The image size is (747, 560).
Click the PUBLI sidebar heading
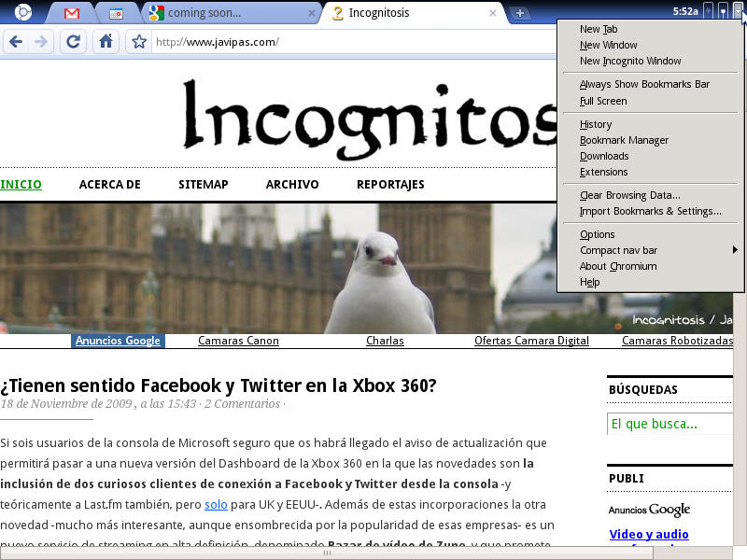pos(626,479)
